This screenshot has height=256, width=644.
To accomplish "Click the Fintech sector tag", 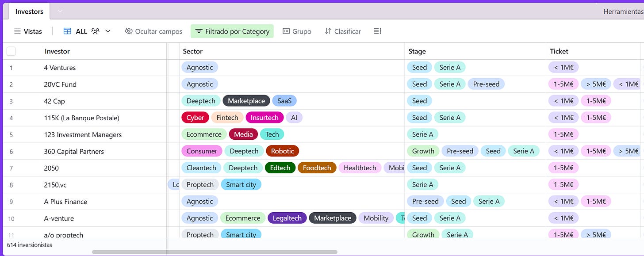I will click(x=227, y=118).
